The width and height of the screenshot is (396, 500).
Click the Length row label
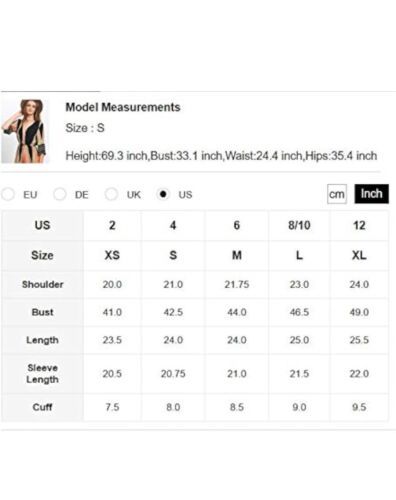point(42,340)
